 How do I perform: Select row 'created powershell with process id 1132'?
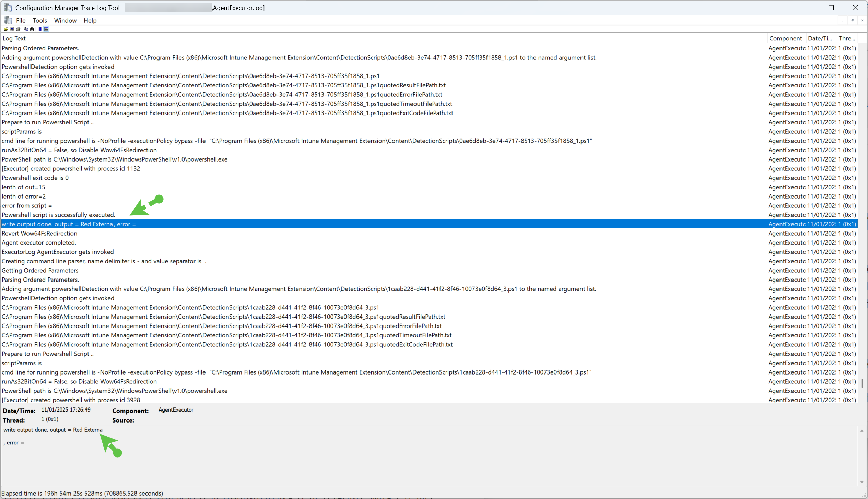tap(429, 168)
